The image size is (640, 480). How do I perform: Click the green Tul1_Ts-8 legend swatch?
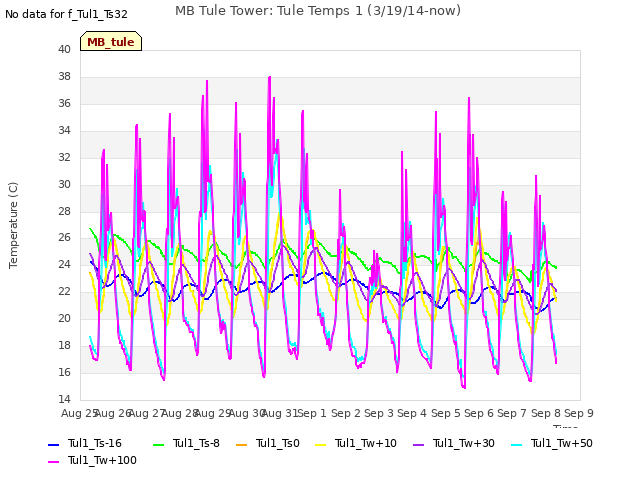(159, 444)
